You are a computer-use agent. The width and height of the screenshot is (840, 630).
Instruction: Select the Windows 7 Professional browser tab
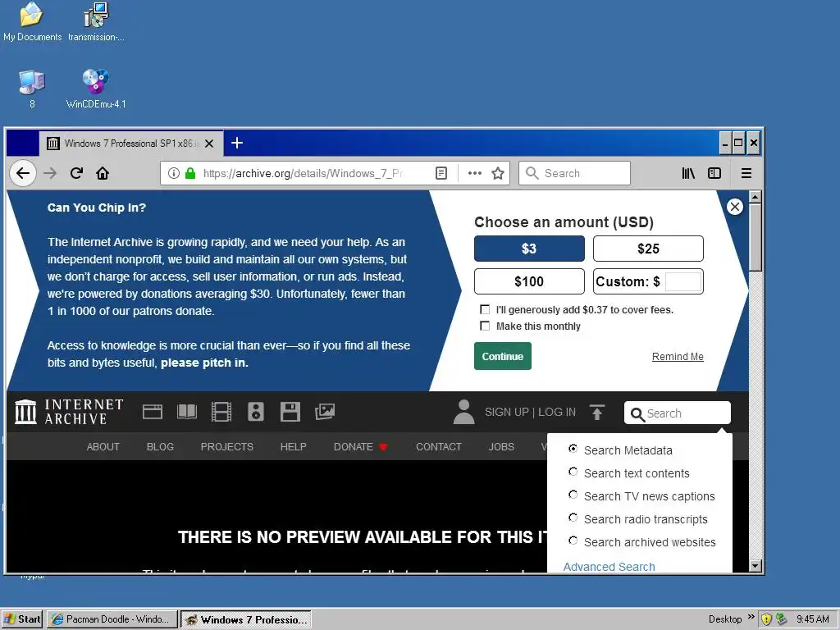point(130,143)
